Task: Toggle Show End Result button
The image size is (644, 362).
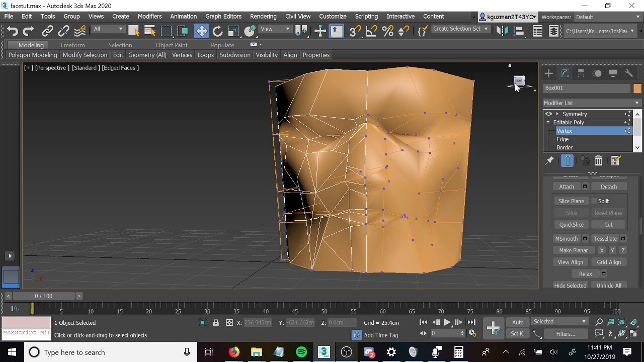Action: point(567,161)
